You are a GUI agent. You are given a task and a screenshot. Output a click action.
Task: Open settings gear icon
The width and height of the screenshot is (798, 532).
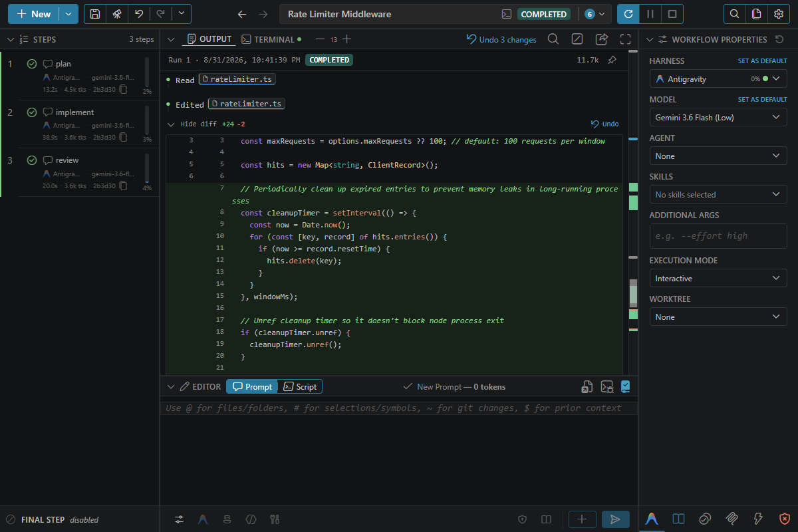coord(778,14)
